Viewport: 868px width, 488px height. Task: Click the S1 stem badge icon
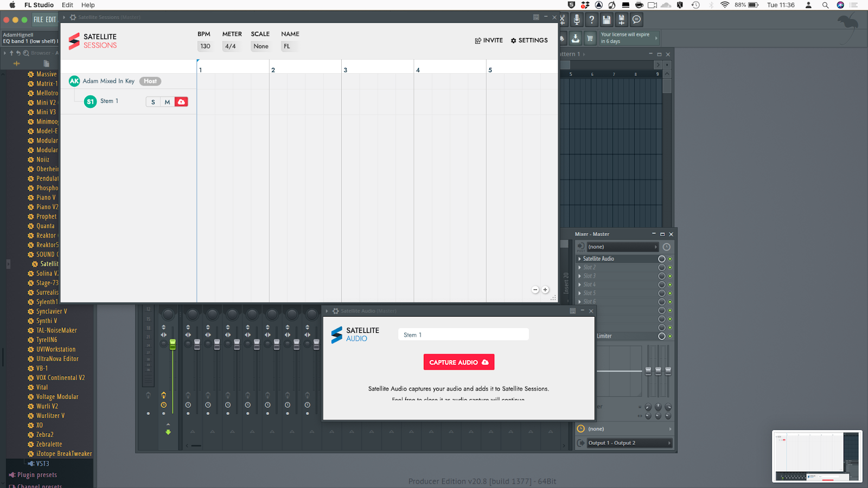(x=90, y=101)
